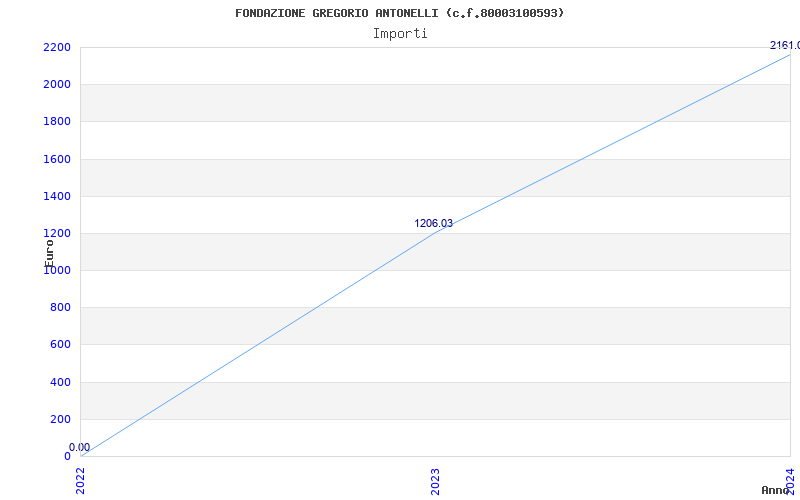Click the 1200 y-axis tick label

click(57, 234)
